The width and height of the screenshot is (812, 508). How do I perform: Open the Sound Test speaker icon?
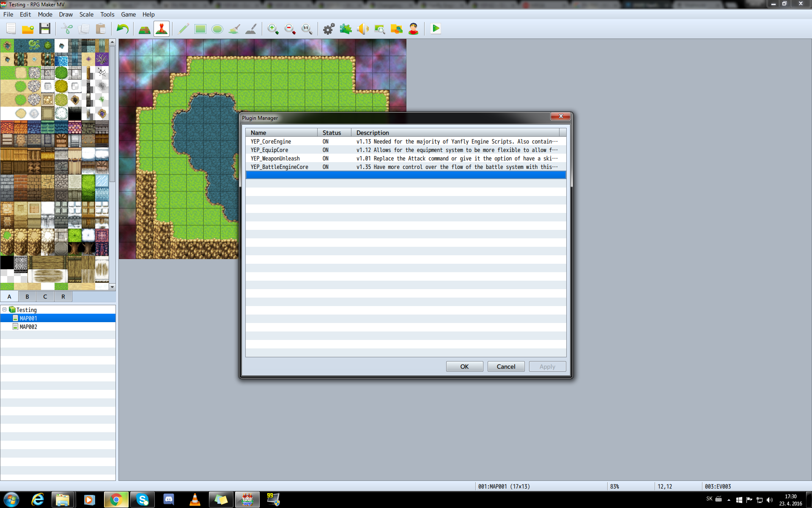pos(362,29)
